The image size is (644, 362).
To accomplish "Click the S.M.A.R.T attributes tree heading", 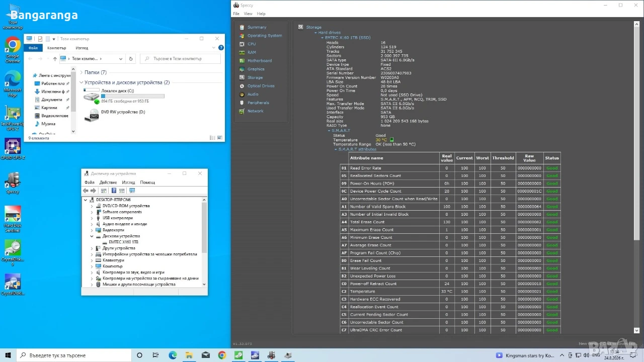I will (357, 149).
